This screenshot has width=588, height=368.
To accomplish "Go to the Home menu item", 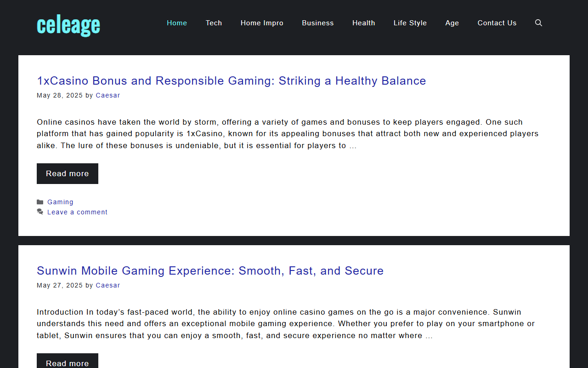I will pyautogui.click(x=177, y=23).
